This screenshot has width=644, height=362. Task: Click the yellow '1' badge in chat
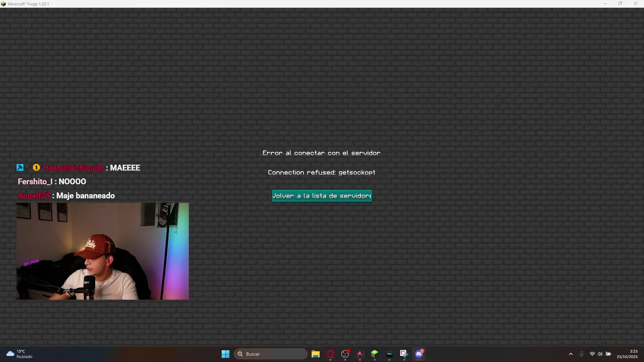36,167
